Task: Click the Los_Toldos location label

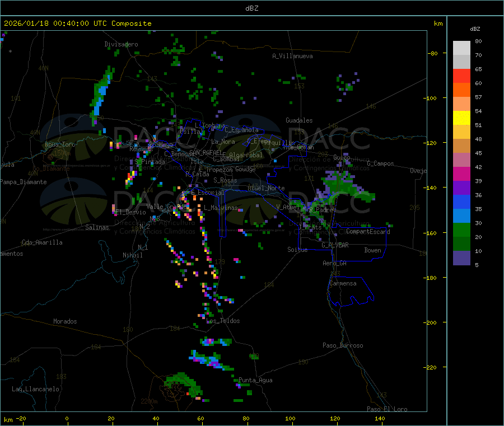Action: 223,321
